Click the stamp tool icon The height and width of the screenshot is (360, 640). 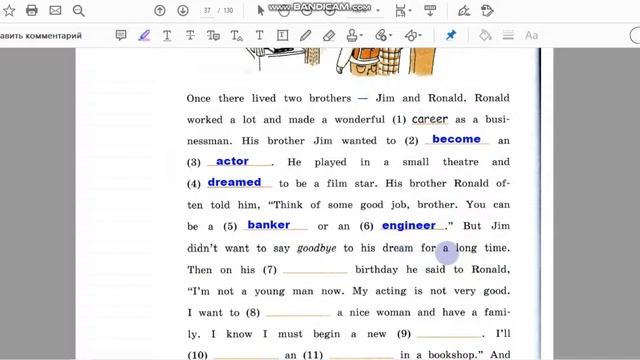352,36
